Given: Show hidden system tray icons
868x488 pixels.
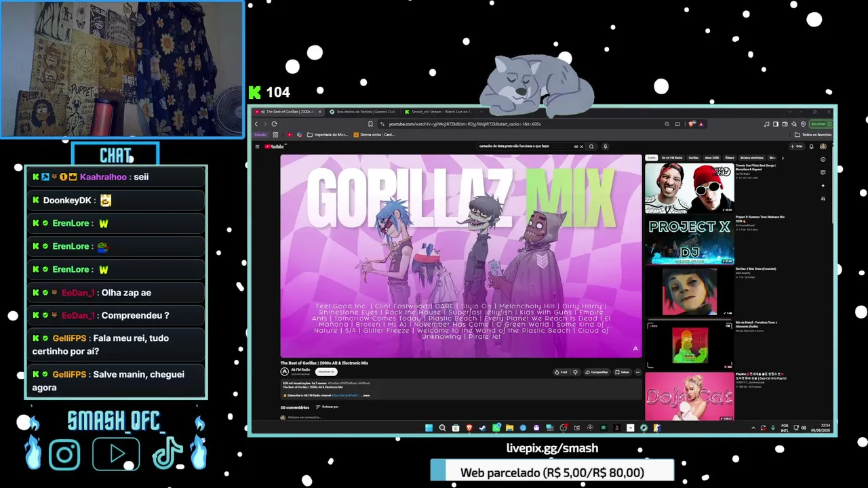Looking at the screenshot, I should pos(753,428).
